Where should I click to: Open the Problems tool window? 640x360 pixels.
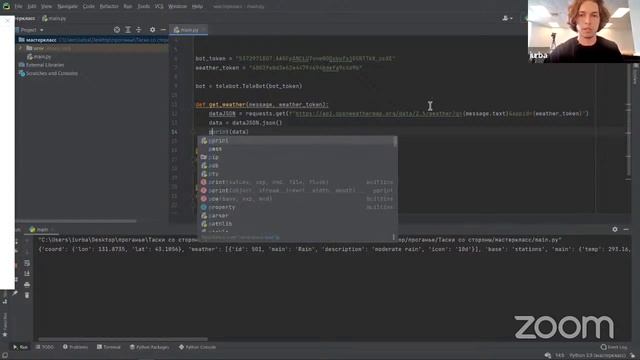tap(75, 347)
